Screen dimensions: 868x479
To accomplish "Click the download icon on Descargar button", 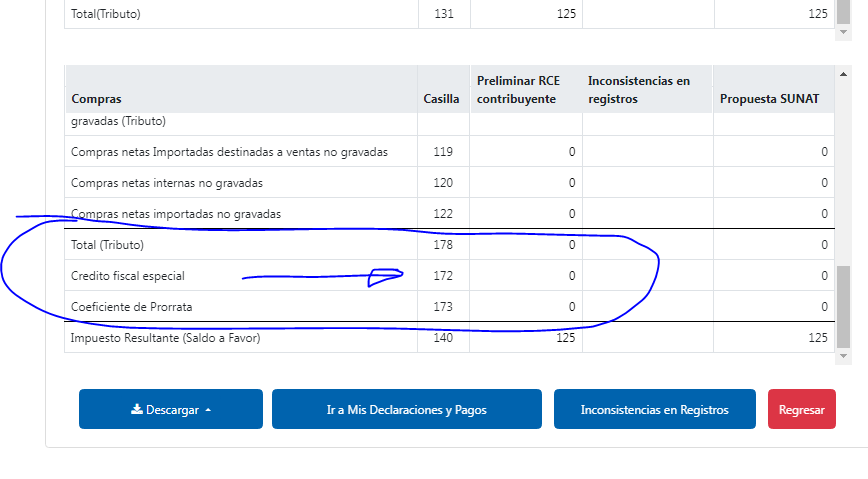I will [x=135, y=410].
